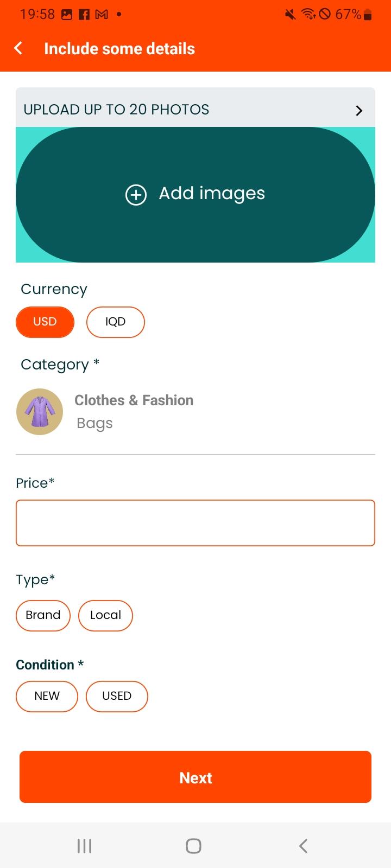Screen dimensions: 391x868
Task: Tap the back arrow in the header
Action: click(x=18, y=48)
